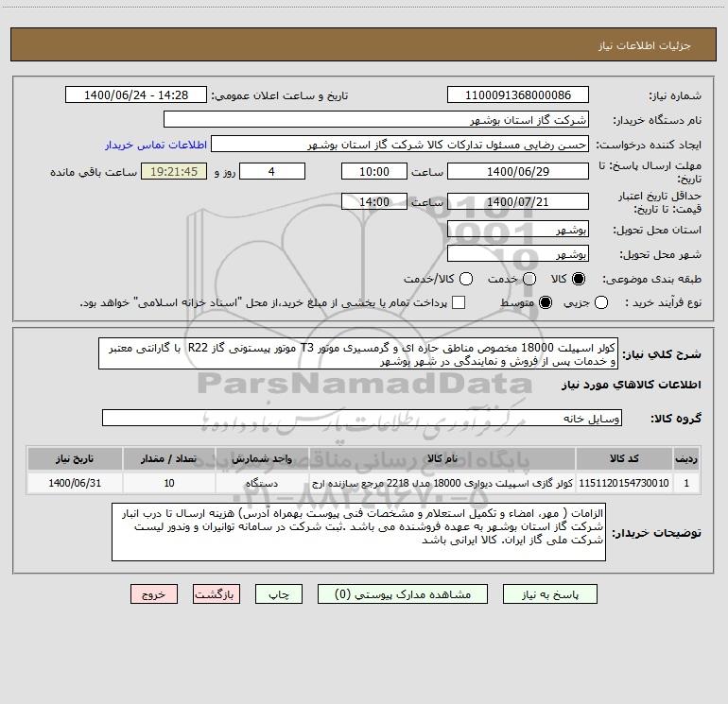This screenshot has height=704, width=728.
Task: Click the مشاهده مدارک پیوستی (0) button
Action: point(403,594)
